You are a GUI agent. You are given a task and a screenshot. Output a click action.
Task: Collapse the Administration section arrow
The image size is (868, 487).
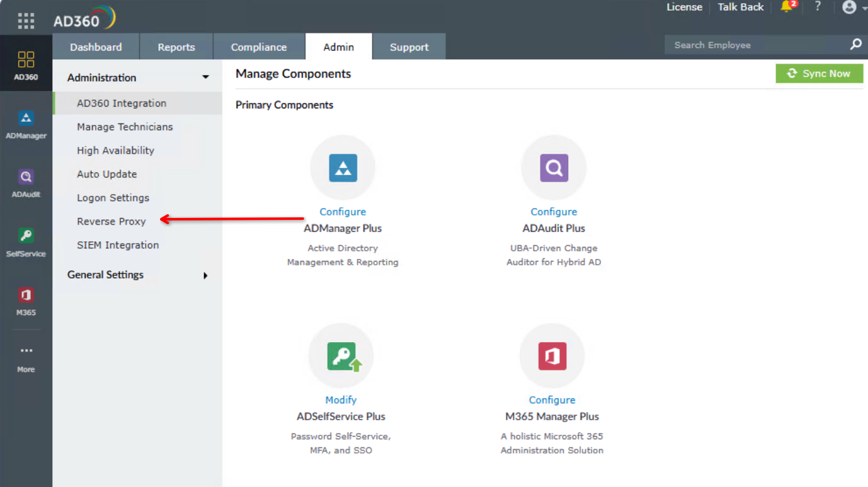coord(205,77)
